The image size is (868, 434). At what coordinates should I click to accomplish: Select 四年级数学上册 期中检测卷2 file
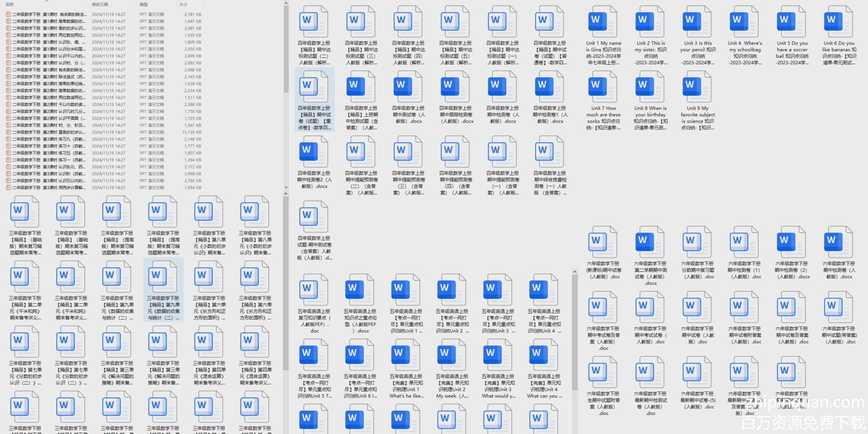point(314,163)
